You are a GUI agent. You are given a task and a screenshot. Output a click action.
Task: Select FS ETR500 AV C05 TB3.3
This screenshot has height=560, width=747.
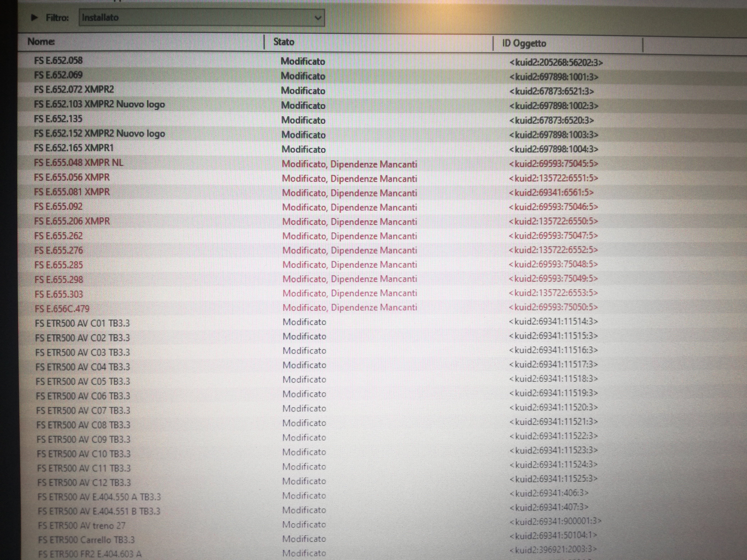(x=83, y=381)
